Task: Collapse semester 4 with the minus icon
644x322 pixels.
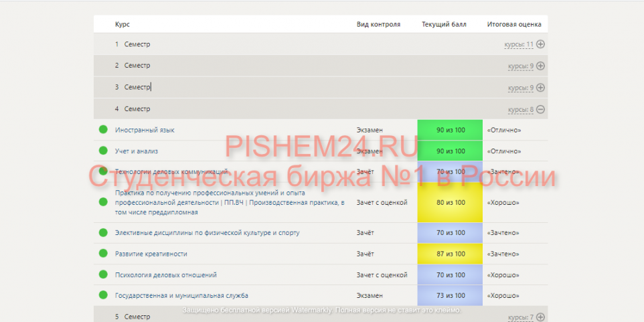Action: [541, 109]
